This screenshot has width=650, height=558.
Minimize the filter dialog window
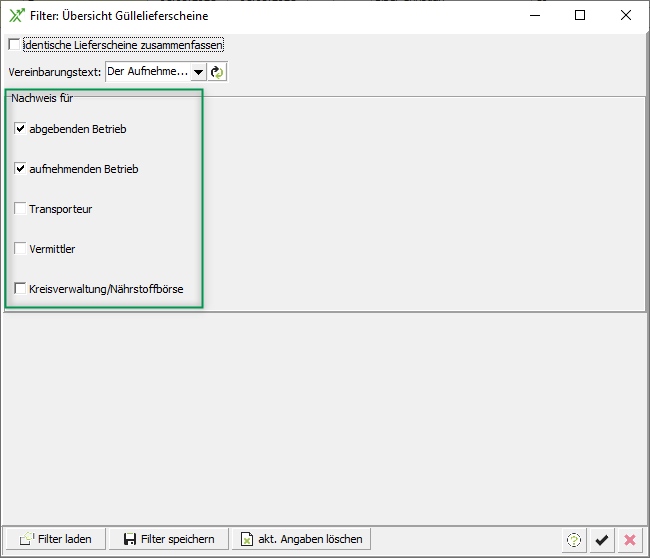(x=534, y=15)
